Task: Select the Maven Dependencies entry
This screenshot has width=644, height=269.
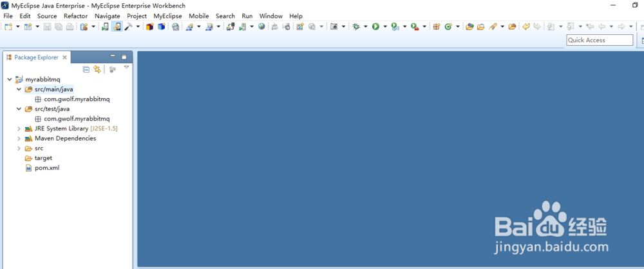Action: [65, 139]
